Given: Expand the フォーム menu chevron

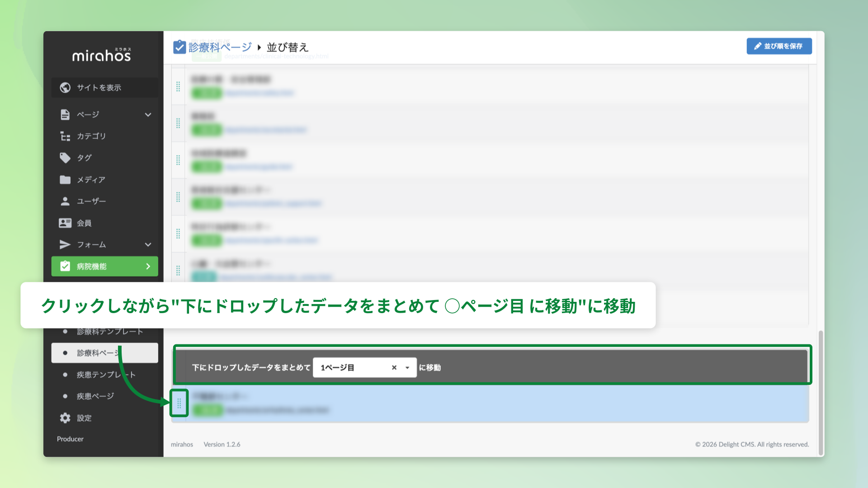Looking at the screenshot, I should (148, 244).
